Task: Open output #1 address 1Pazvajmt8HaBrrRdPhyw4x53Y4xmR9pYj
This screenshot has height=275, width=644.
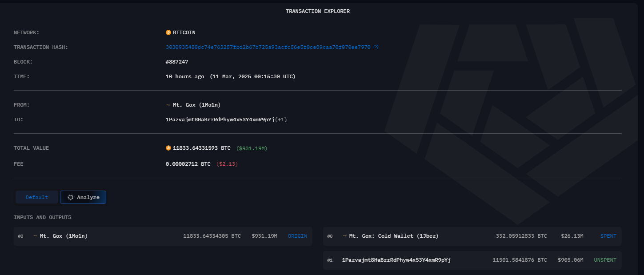Action: [396, 260]
